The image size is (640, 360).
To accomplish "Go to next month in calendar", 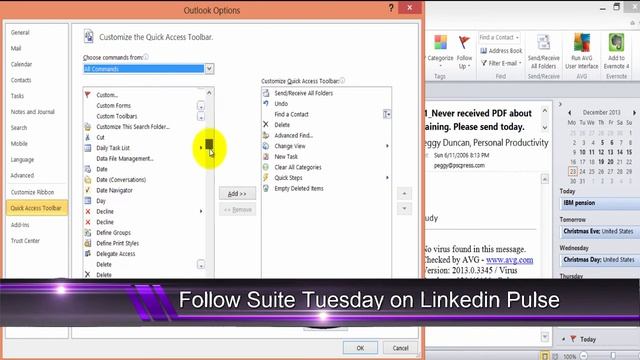I will coord(634,113).
